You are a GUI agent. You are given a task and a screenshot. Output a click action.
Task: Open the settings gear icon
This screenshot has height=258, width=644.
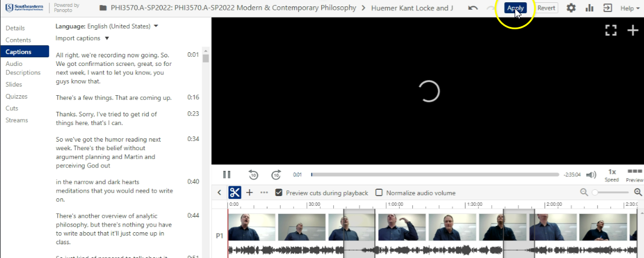571,8
